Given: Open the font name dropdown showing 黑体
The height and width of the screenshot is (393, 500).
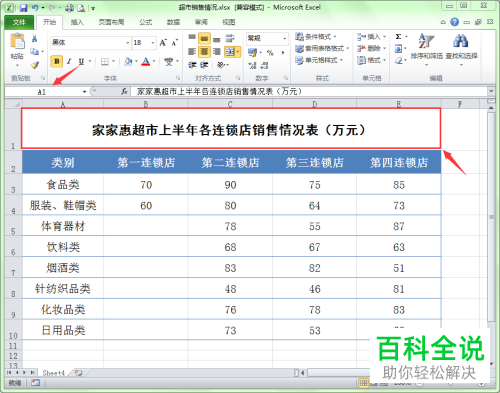Looking at the screenshot, I should 127,43.
